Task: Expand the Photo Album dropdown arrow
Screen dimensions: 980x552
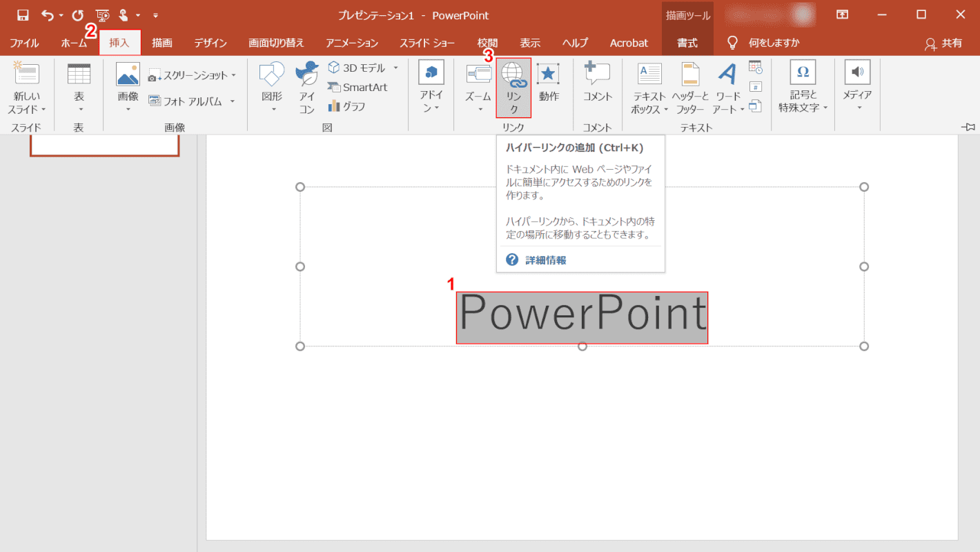Action: (233, 101)
